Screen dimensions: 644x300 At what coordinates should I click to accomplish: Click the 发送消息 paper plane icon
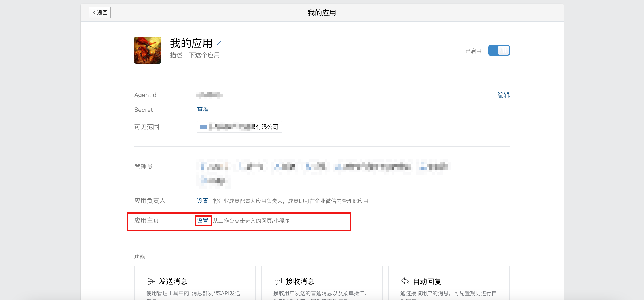[x=151, y=281]
